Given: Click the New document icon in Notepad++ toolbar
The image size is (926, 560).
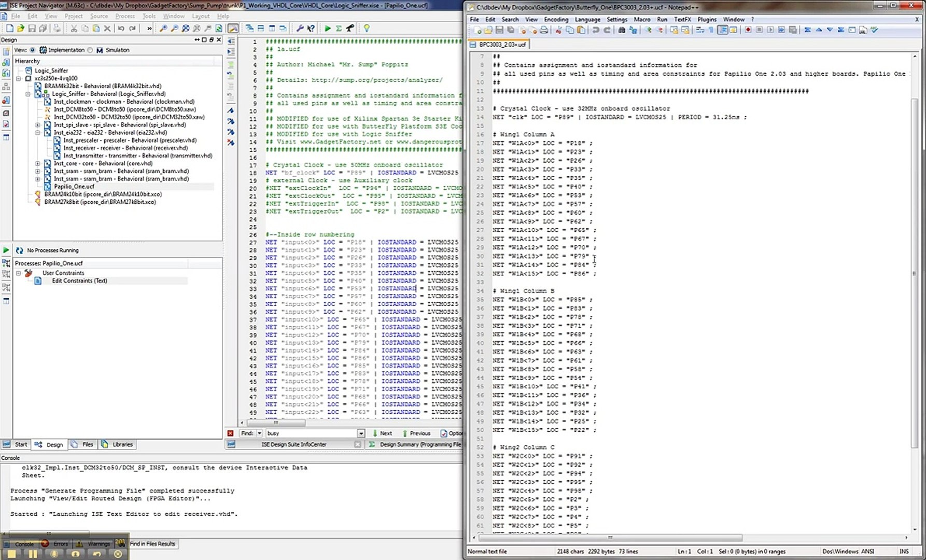Looking at the screenshot, I should tap(477, 30).
